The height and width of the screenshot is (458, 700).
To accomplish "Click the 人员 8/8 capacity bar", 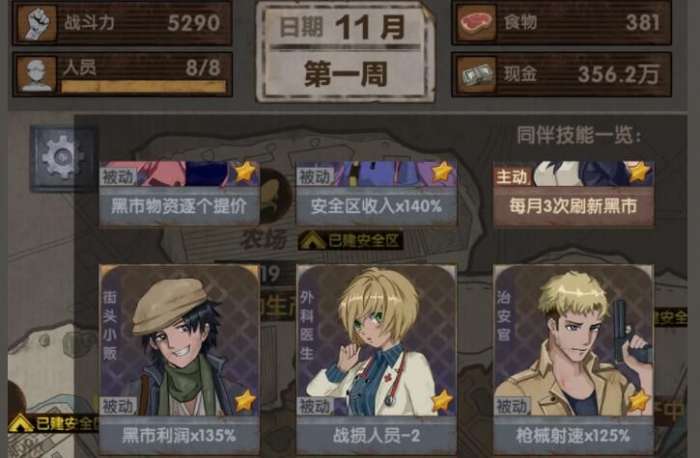I will pyautogui.click(x=143, y=87).
